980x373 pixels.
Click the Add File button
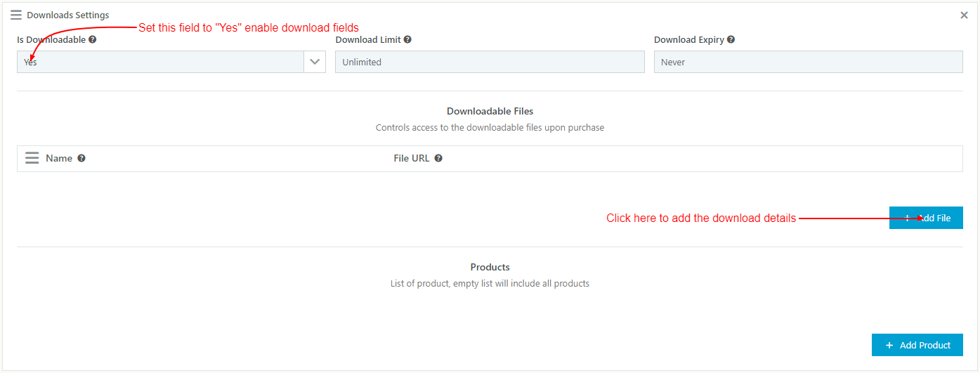click(926, 218)
